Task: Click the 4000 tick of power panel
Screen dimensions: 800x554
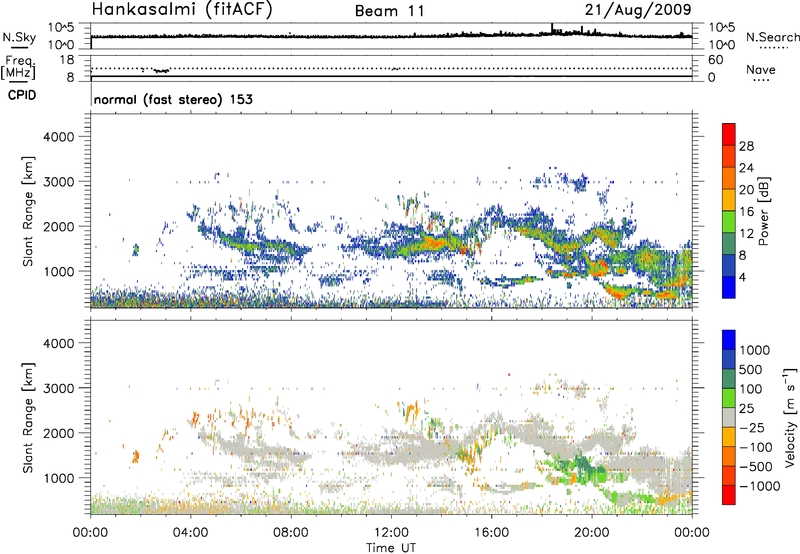Action: click(59, 137)
